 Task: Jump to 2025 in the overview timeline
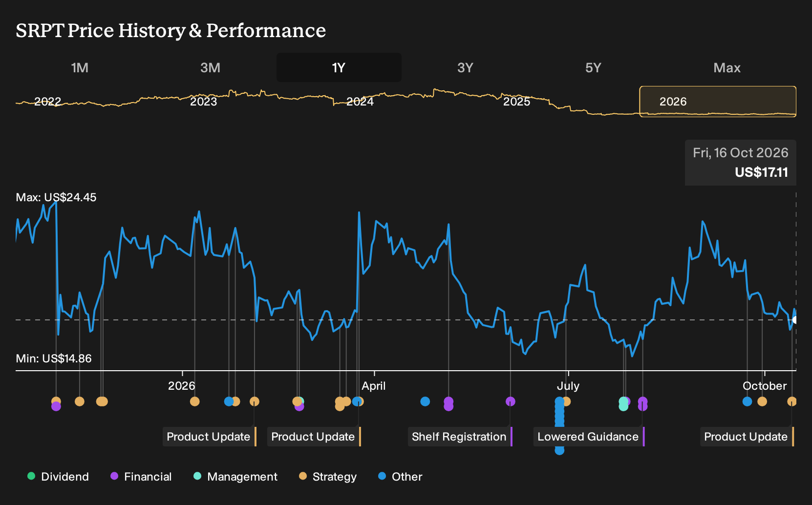[516, 102]
